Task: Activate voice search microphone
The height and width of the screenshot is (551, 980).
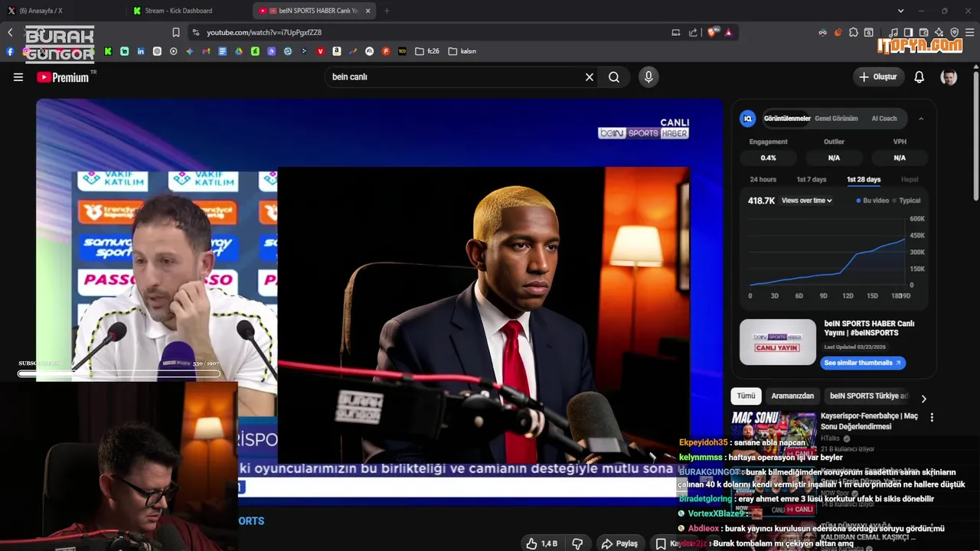Action: tap(648, 77)
